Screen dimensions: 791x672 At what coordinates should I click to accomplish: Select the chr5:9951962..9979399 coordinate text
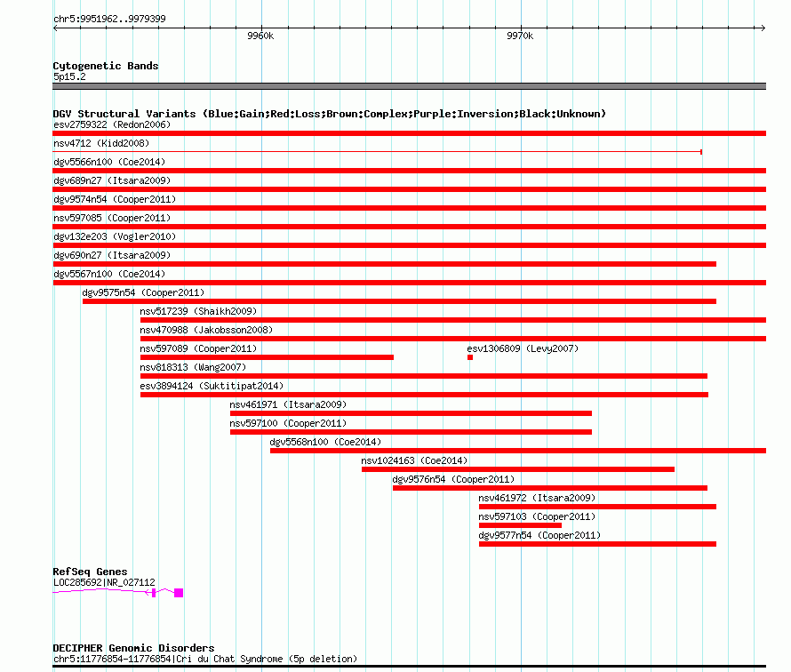[109, 19]
